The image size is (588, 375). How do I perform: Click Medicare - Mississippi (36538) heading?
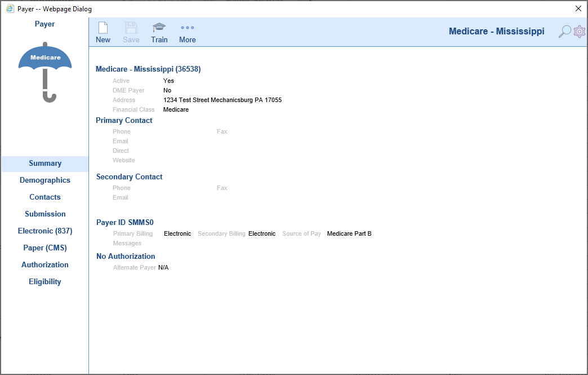tap(148, 69)
